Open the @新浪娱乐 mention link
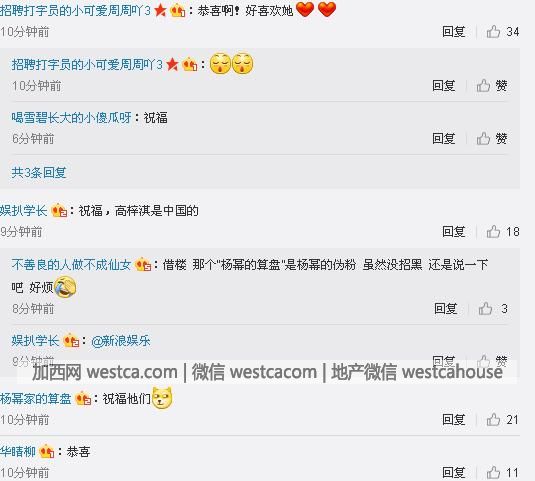This screenshot has height=481, width=535. click(121, 341)
